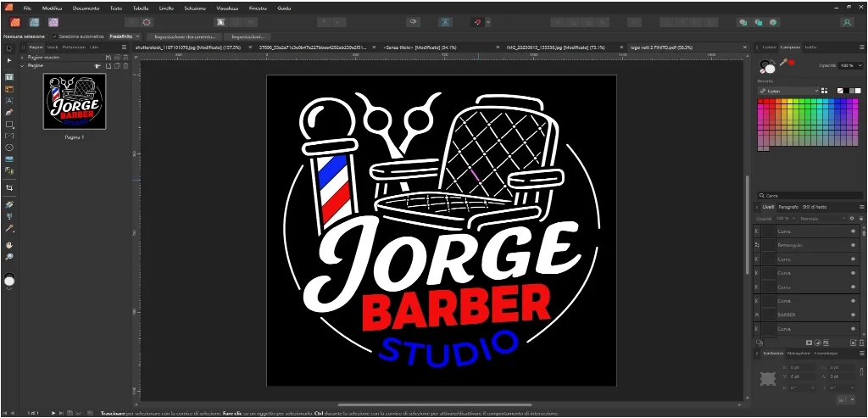Select the Crop tool
Screen dimensions: 868x418
9,187
